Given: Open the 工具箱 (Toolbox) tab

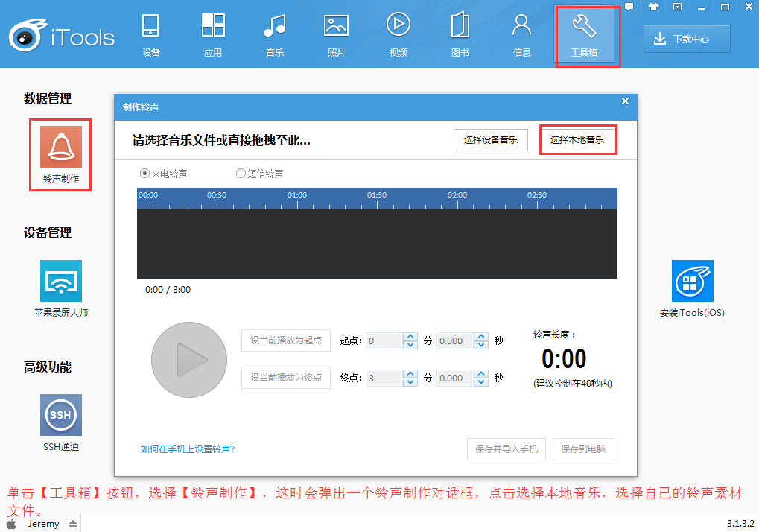Looking at the screenshot, I should coord(584,35).
